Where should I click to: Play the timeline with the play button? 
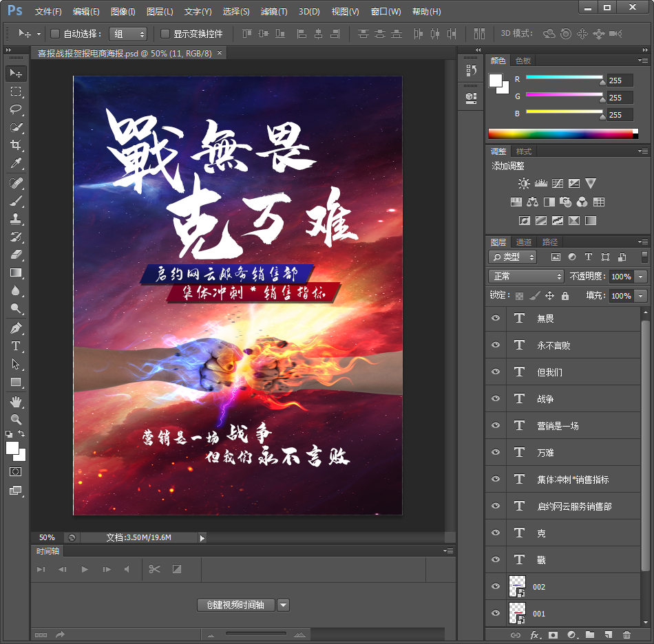pyautogui.click(x=85, y=569)
